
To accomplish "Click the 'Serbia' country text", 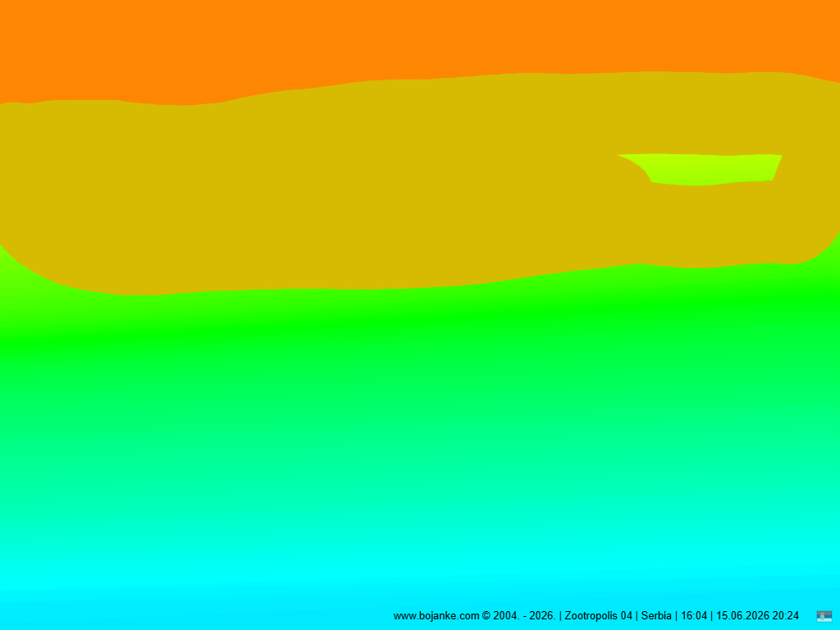I will [656, 616].
